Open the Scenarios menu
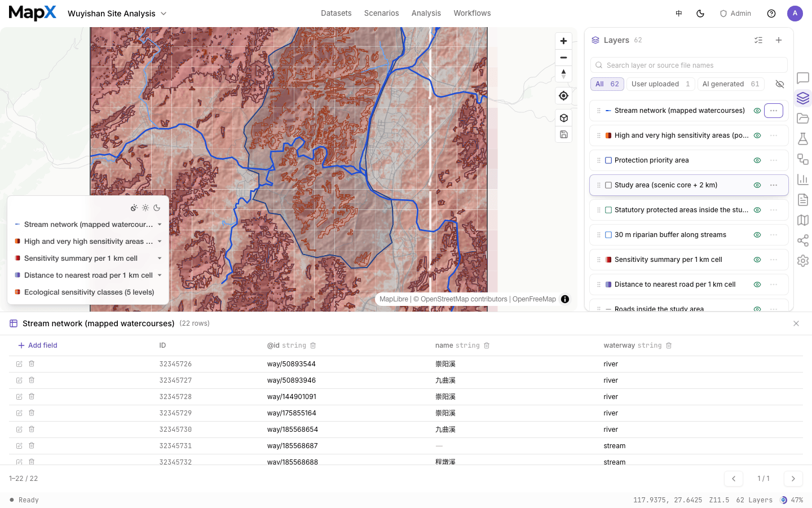Viewport: 812px width, 508px height. tap(381, 13)
